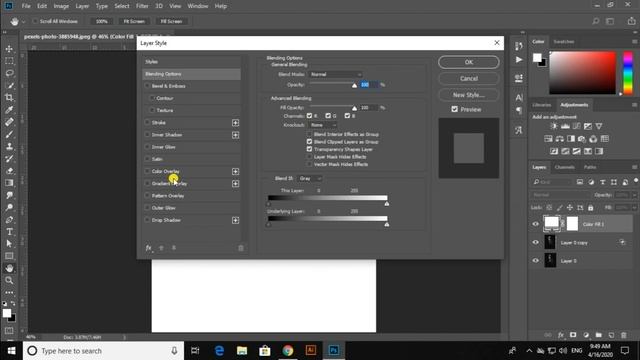Image resolution: width=640 pixels, height=360 pixels.
Task: Open the Layers panel blend mode dropdown
Action: pos(562,195)
